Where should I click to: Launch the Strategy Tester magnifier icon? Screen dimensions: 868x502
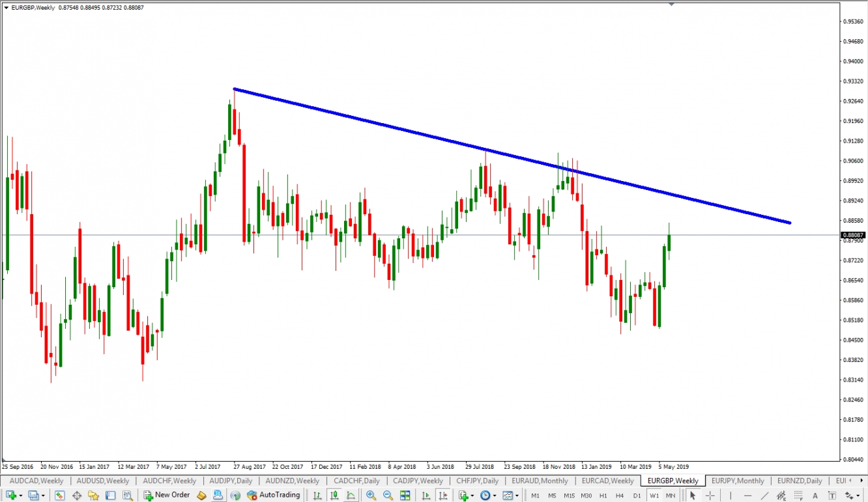coord(128,495)
